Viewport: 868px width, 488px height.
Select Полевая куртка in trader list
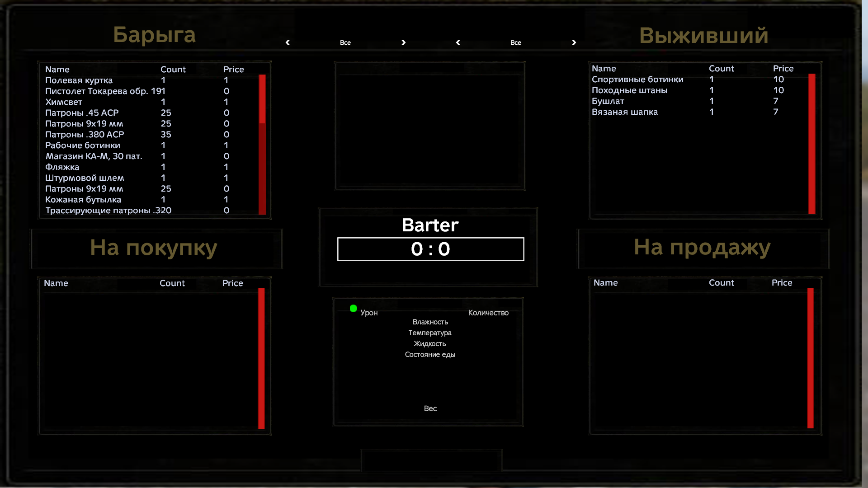(x=79, y=80)
